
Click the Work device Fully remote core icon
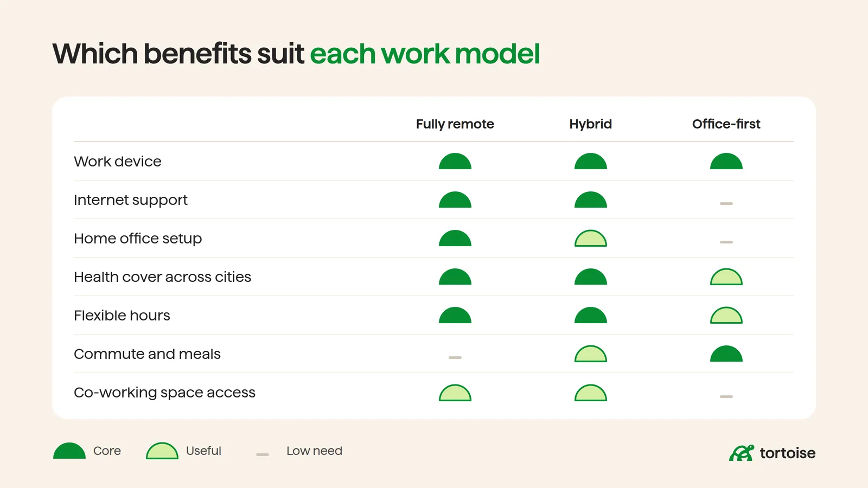[x=455, y=161]
